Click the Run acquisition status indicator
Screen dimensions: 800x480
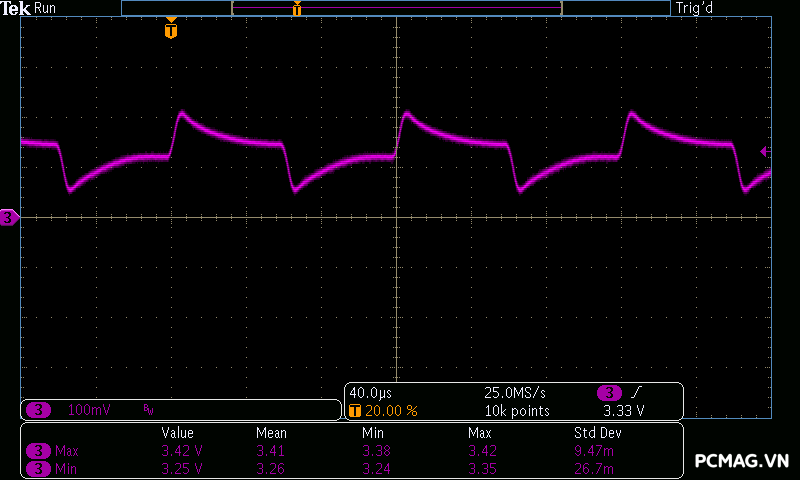(x=45, y=8)
